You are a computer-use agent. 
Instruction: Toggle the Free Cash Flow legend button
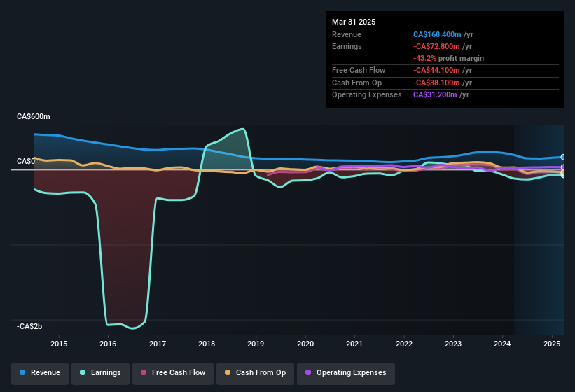pyautogui.click(x=173, y=373)
